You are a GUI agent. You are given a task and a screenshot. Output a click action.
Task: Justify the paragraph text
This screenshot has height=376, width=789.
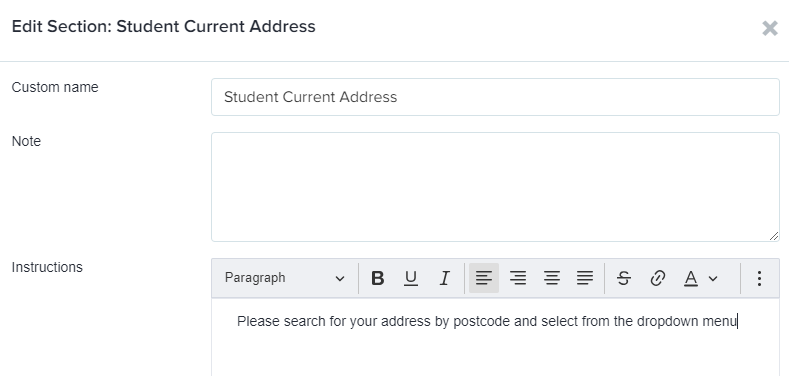point(585,278)
